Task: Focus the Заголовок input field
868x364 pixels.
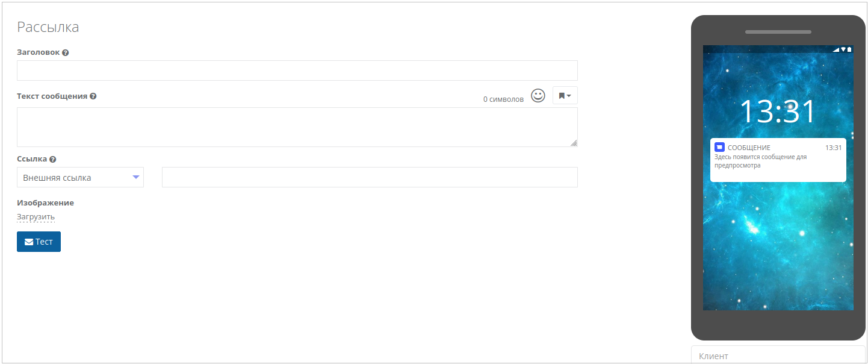Action: click(x=297, y=71)
